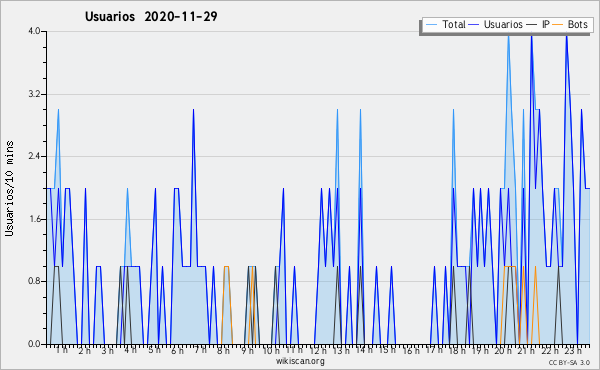The height and width of the screenshot is (370, 600).
Task: Click the '8 h' x-axis label
Action: pos(223,350)
